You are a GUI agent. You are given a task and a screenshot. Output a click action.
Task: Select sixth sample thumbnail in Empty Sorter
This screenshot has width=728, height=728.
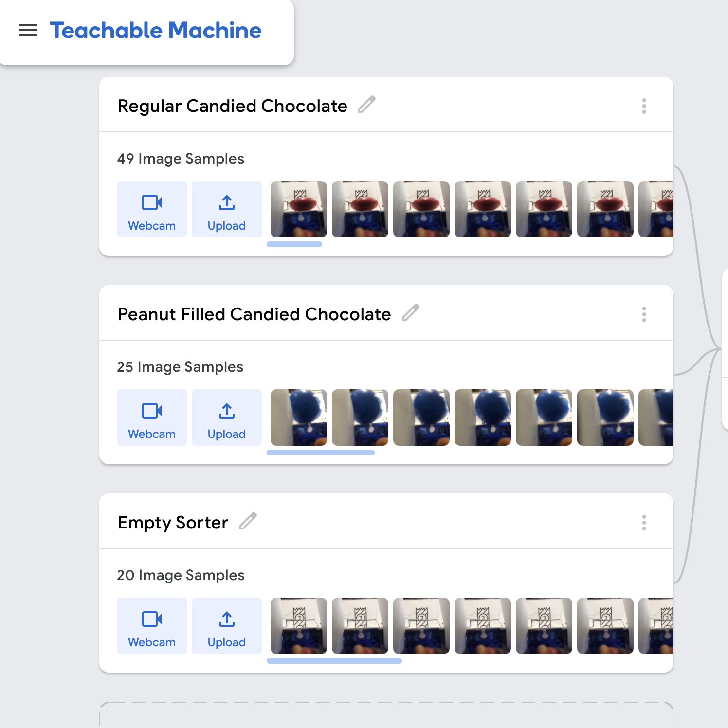point(605,626)
